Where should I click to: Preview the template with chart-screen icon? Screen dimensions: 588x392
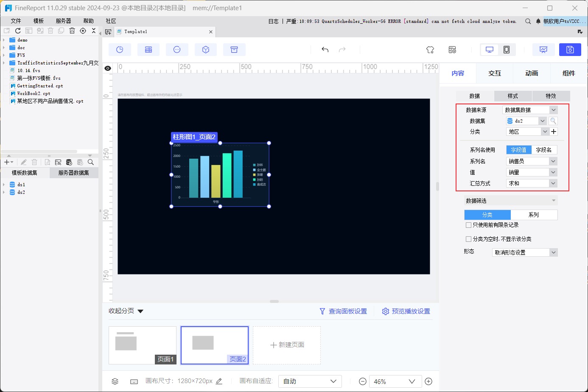(x=543, y=50)
